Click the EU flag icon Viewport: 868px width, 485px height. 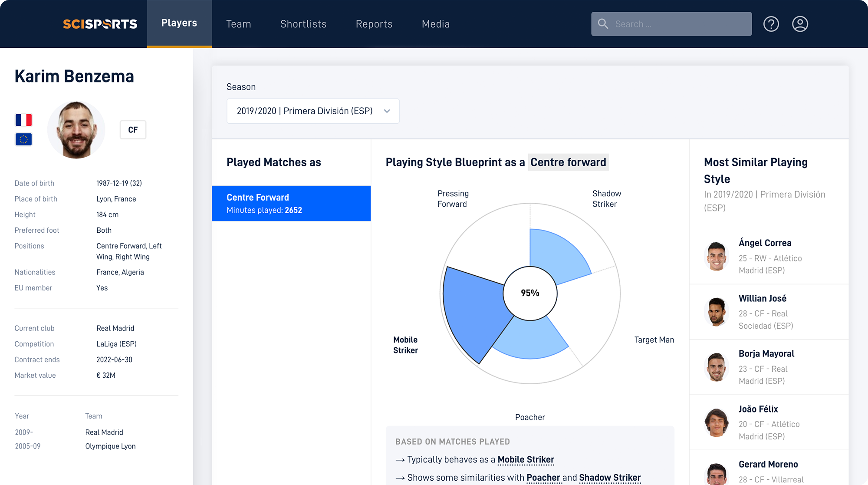23,139
